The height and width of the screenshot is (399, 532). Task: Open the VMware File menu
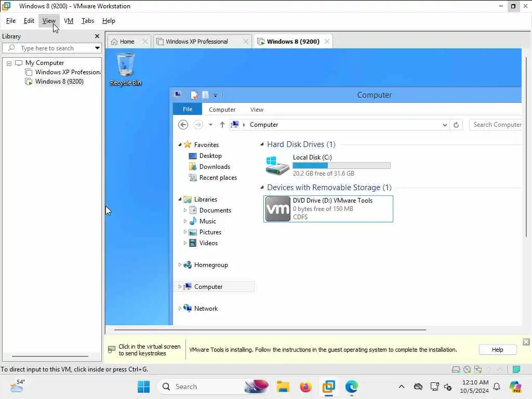pyautogui.click(x=11, y=21)
